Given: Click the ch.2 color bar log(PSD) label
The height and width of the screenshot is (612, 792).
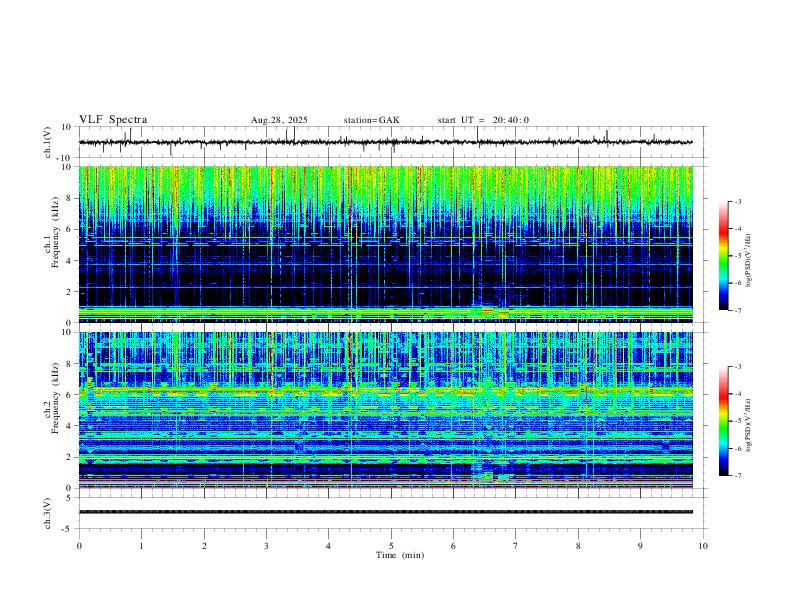Looking at the screenshot, I should (x=749, y=425).
